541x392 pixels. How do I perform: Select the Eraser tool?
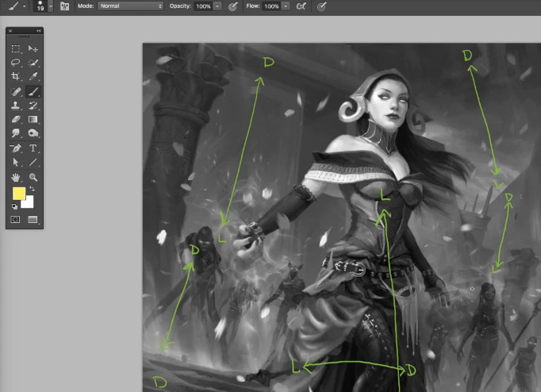click(16, 119)
